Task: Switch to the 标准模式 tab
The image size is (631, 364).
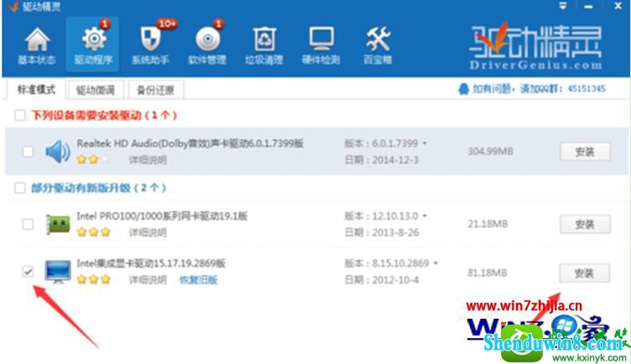Action: 36,89
